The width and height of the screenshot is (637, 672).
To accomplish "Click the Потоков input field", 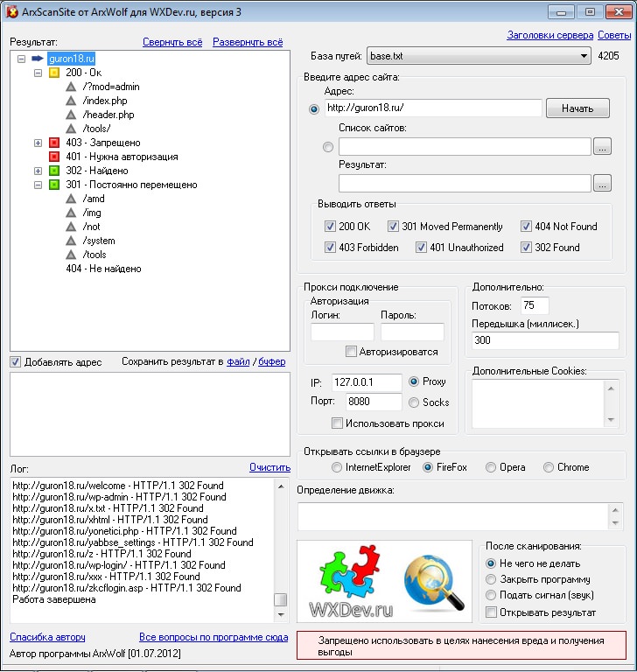I will click(x=534, y=305).
